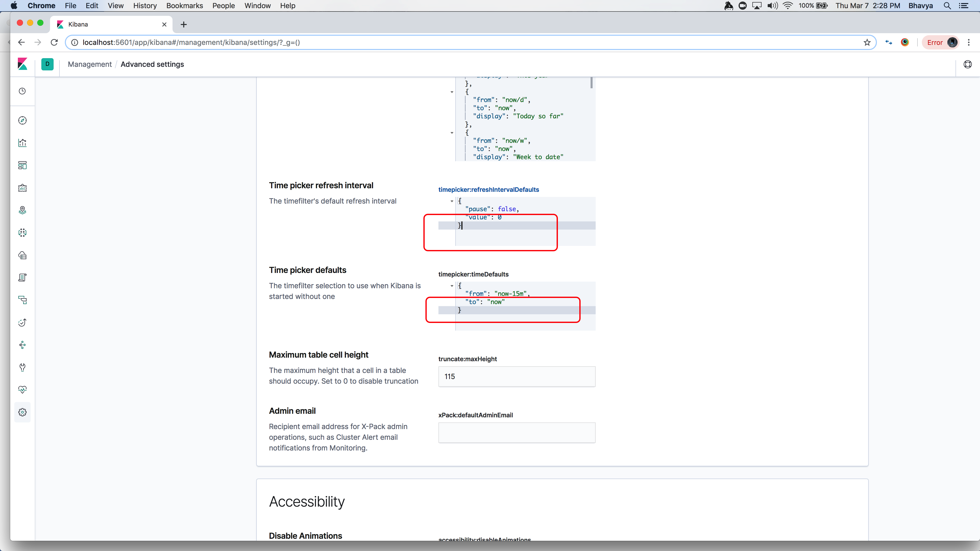Click the "from": "now-15m" line

point(497,294)
